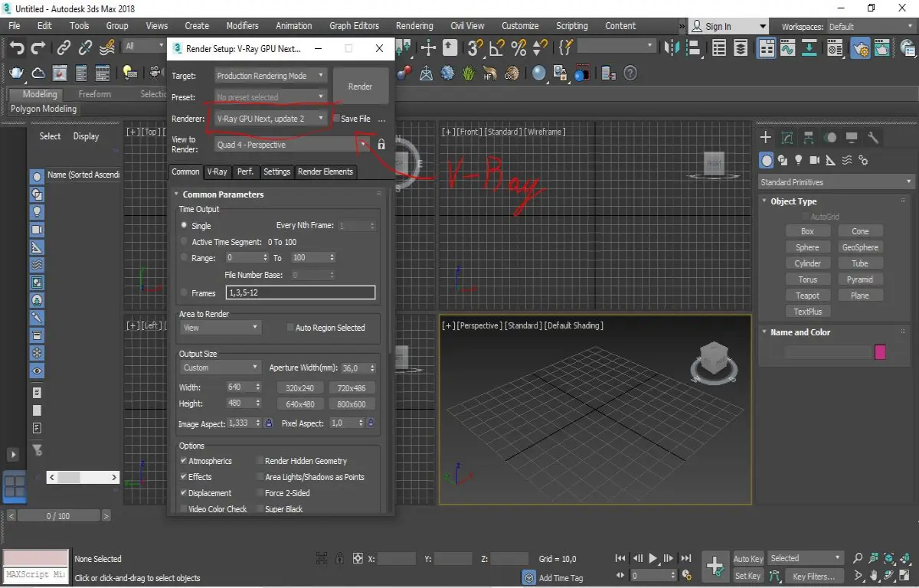
Task: Toggle the Save File checkbox
Action: pos(336,119)
